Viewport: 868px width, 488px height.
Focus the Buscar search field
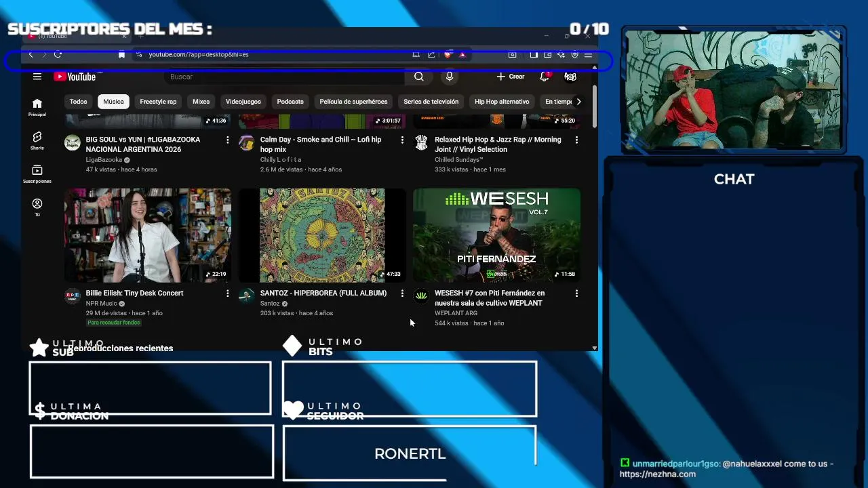tap(285, 77)
